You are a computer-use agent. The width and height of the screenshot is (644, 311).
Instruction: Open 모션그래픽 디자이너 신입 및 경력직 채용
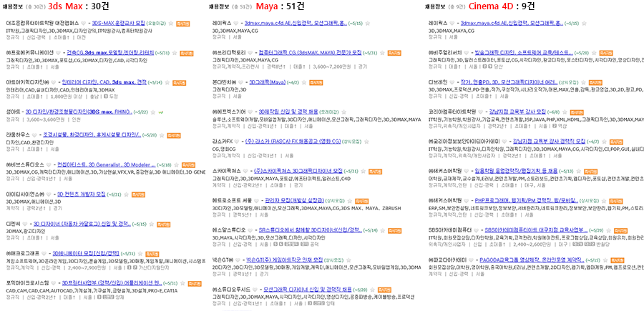308,290
